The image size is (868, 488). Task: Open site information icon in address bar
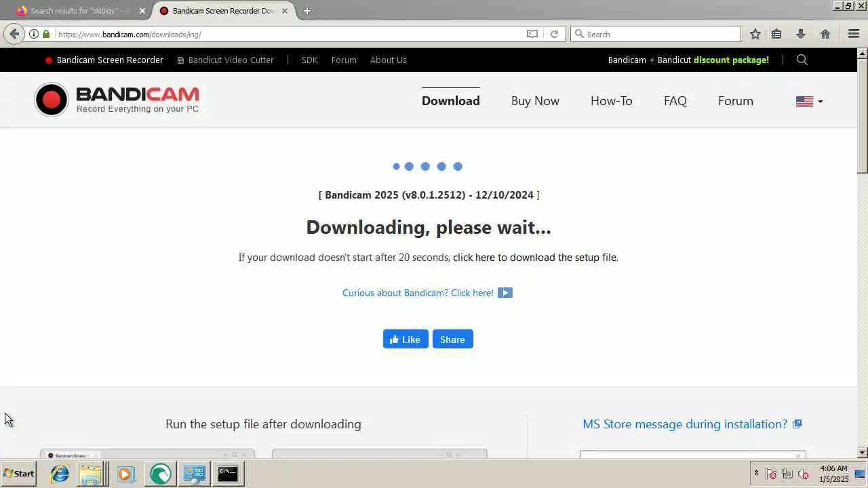pos(34,34)
